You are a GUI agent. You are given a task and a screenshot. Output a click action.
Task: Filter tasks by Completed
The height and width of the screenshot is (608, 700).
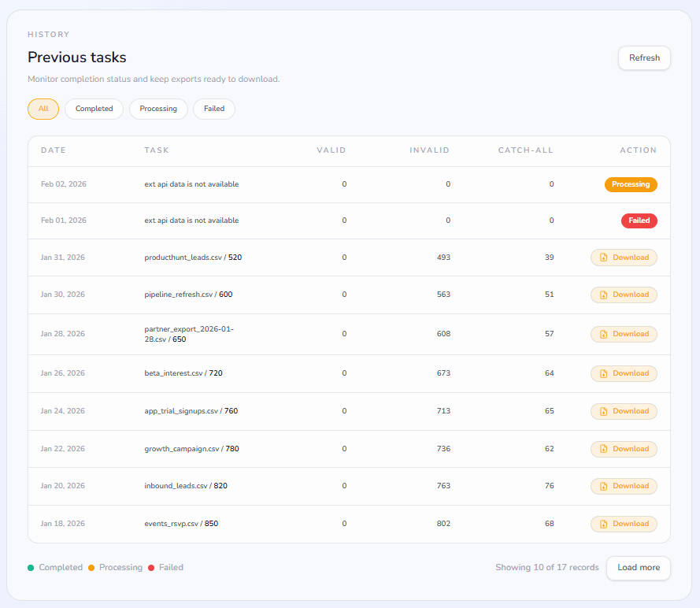(x=94, y=109)
